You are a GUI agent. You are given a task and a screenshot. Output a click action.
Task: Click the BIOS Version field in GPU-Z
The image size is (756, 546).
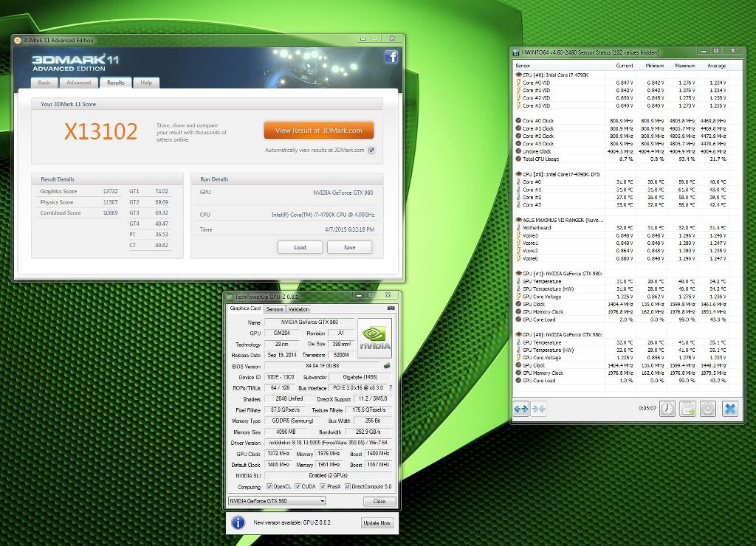tap(323, 366)
